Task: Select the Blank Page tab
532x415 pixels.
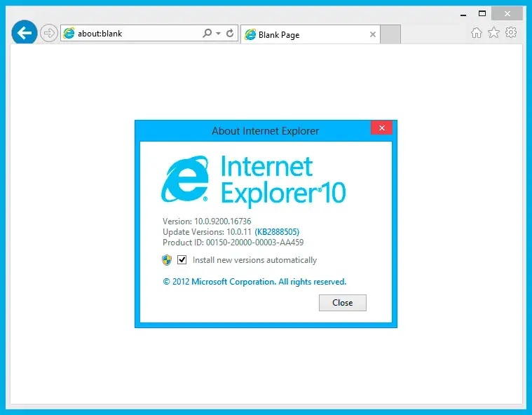Action: 310,34
